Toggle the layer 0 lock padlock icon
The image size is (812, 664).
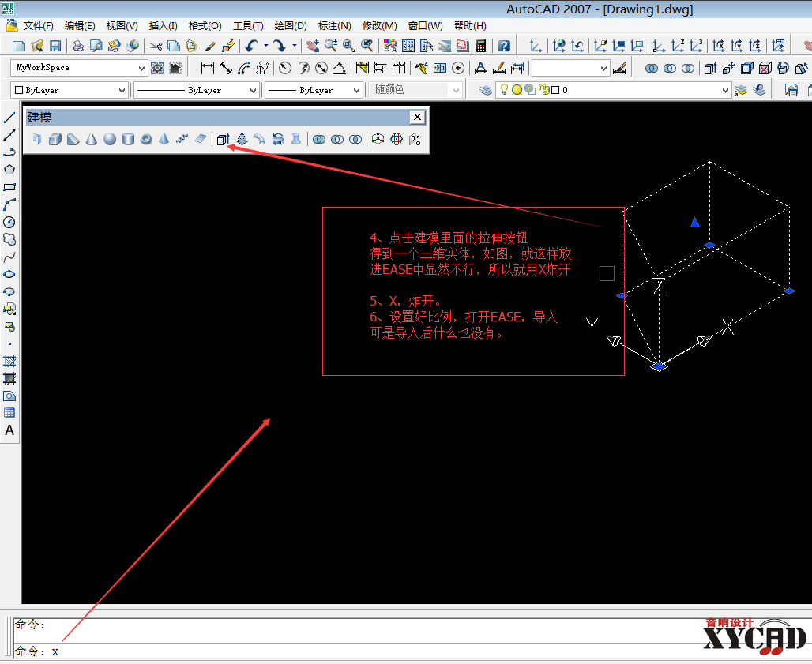543,89
